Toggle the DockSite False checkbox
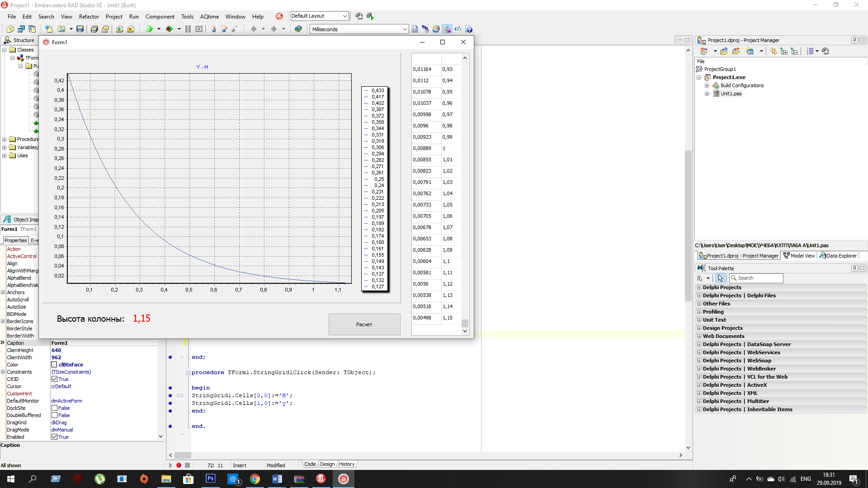The height and width of the screenshot is (488, 868). (x=54, y=408)
